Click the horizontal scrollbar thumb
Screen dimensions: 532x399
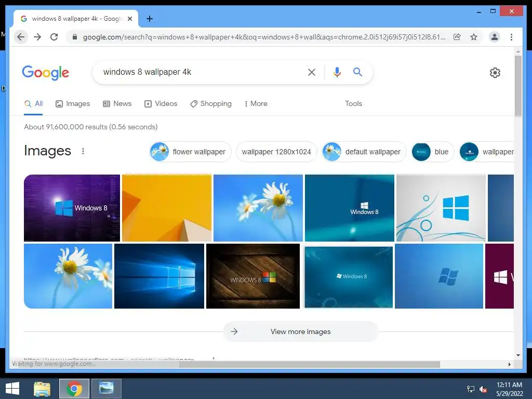(309, 364)
